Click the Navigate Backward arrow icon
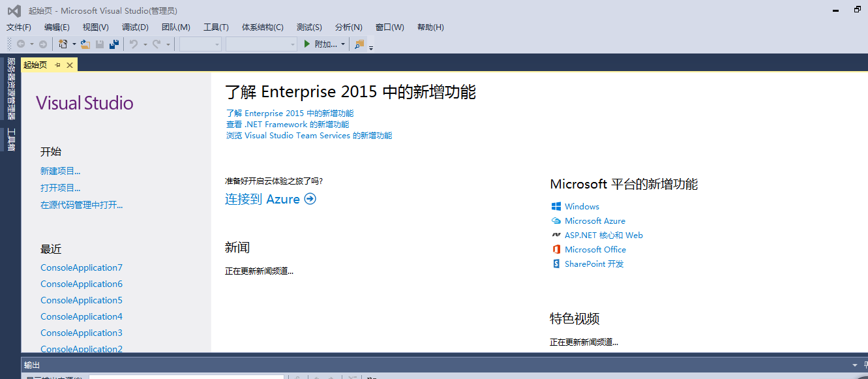Screen dimensions: 868x379 pos(21,44)
